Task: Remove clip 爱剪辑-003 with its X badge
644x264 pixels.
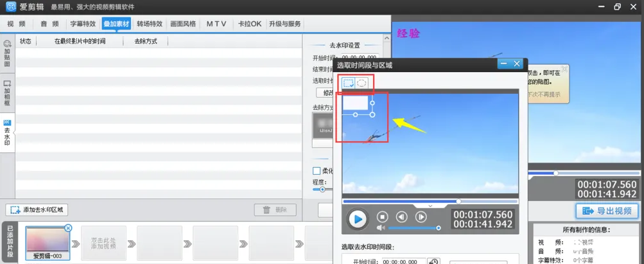Action: pos(69,228)
